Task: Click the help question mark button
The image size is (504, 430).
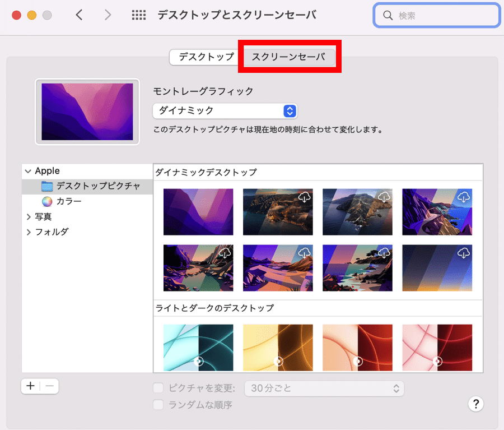Action: [475, 404]
